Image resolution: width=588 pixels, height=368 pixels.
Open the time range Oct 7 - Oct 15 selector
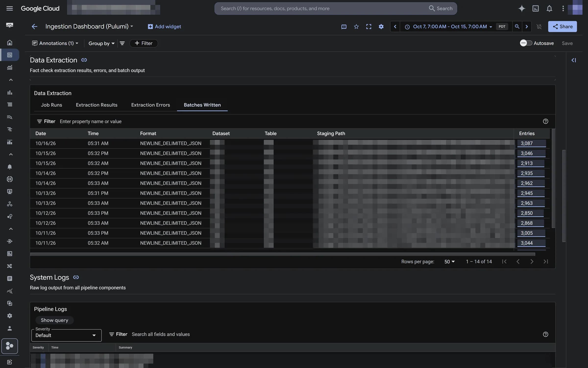449,26
